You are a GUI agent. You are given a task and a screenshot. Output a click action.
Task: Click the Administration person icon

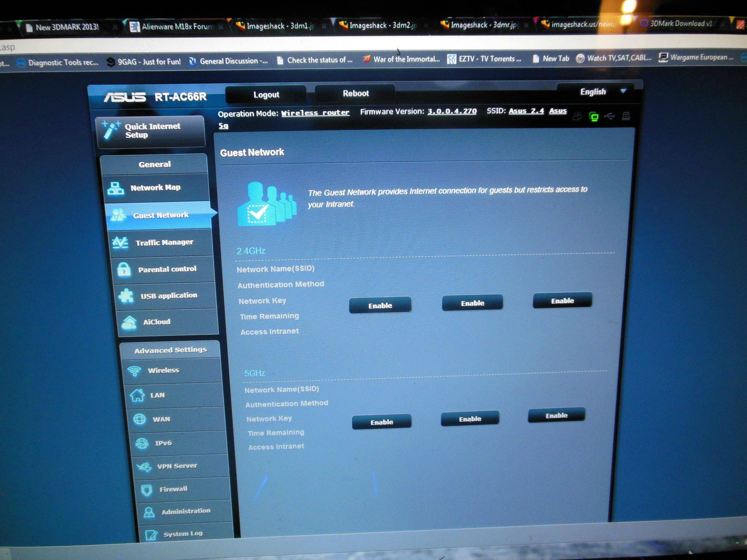pyautogui.click(x=149, y=512)
